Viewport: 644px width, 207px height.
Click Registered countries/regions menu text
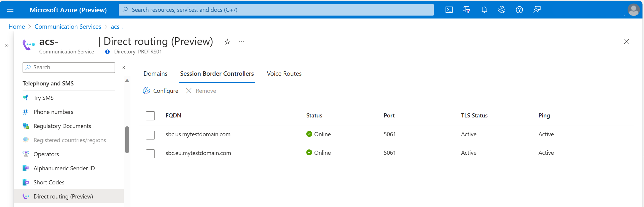[70, 140]
